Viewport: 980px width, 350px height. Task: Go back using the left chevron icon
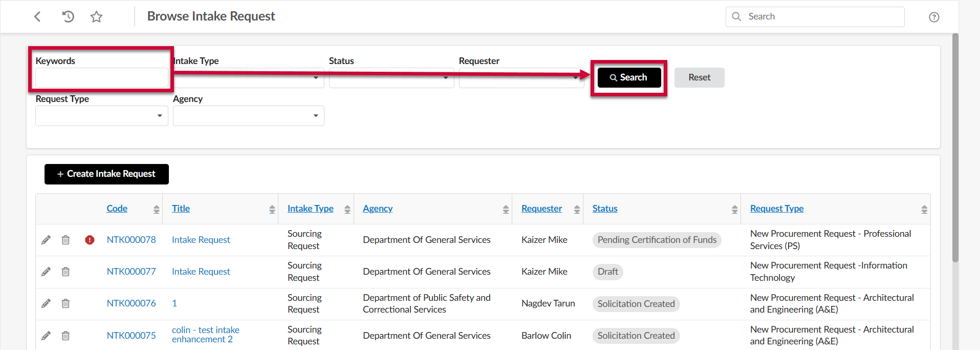click(x=37, y=16)
